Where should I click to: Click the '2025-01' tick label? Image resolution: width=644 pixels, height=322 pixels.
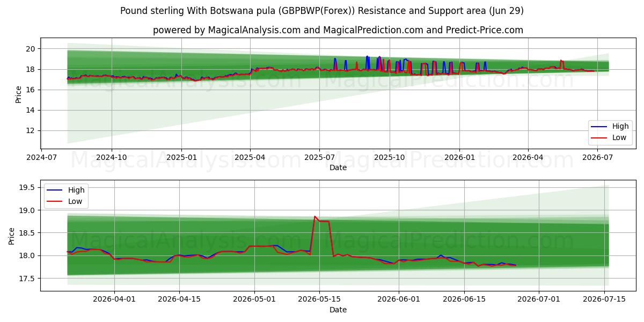181,157
